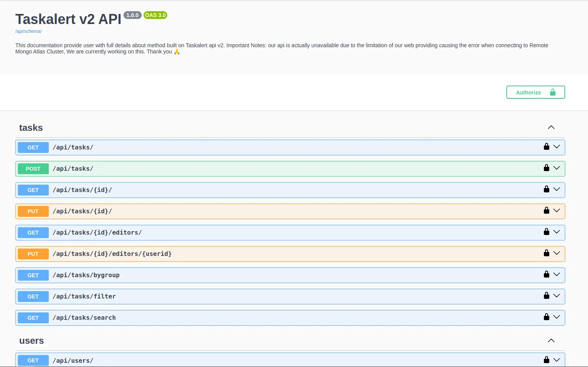588x367 pixels.
Task: Click lock icon on PUT /api/tasks/{id}/ row
Action: pyautogui.click(x=547, y=210)
